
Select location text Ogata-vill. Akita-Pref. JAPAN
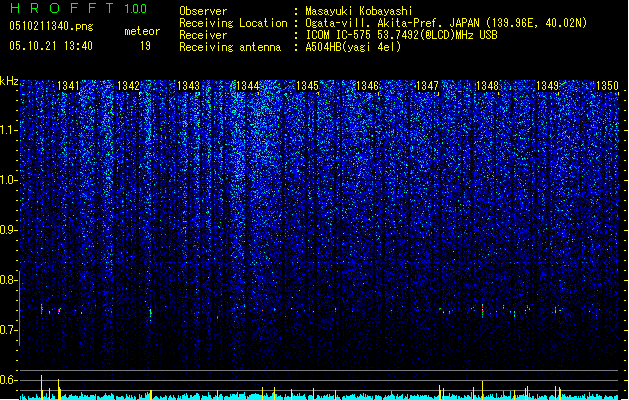coord(392,23)
